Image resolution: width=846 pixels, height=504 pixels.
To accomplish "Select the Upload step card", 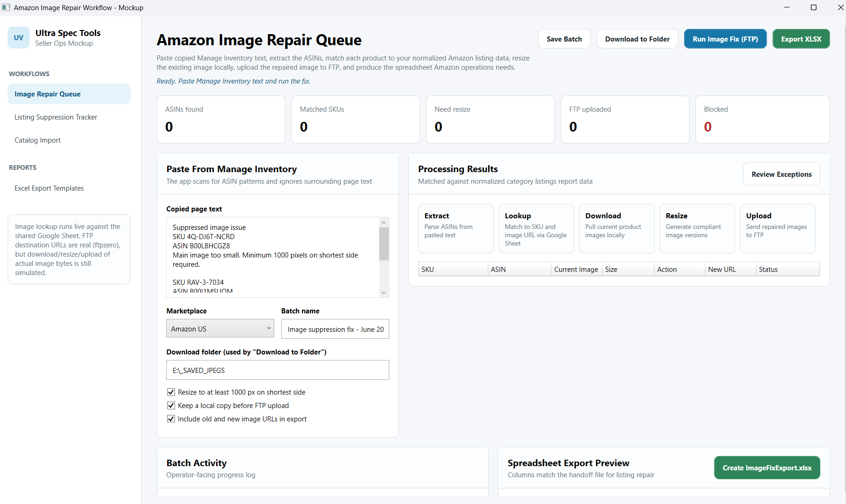I will tap(777, 228).
